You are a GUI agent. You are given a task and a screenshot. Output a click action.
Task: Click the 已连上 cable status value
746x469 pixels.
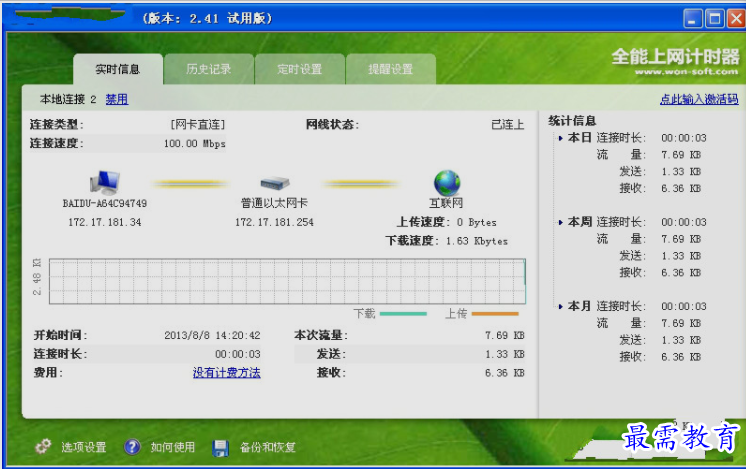coord(508,125)
